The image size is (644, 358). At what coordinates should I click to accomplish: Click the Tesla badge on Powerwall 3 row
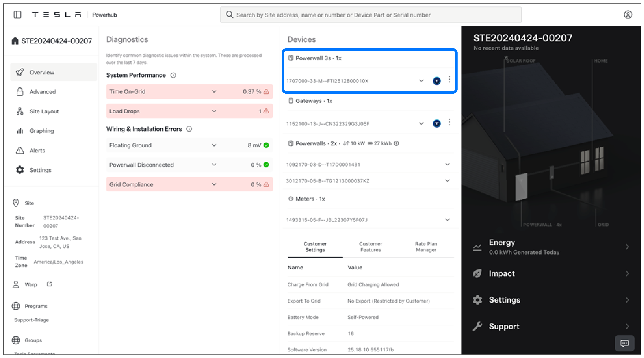[x=436, y=81]
